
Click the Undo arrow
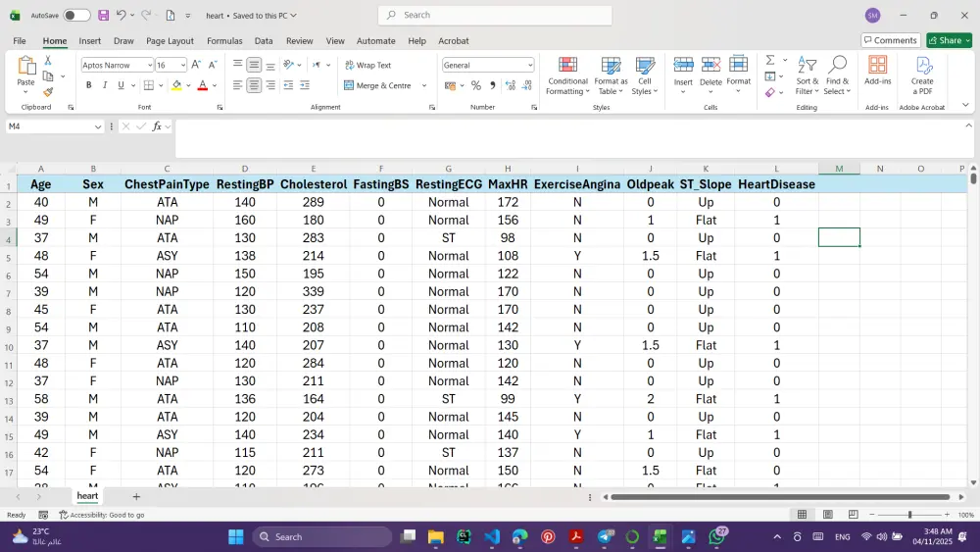[122, 15]
